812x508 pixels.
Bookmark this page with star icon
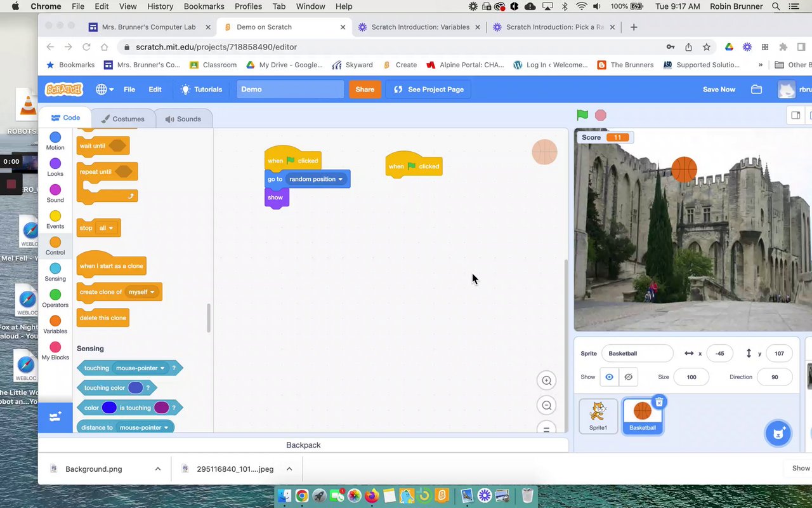[x=707, y=47]
